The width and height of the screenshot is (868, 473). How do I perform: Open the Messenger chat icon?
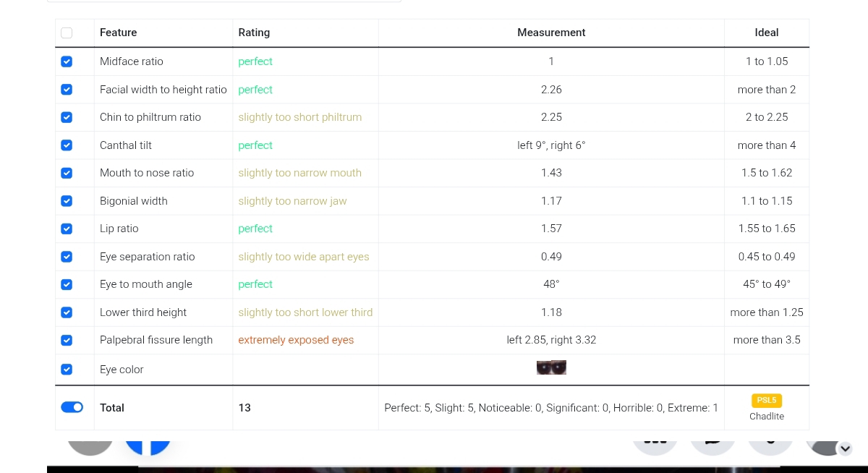[712, 442]
